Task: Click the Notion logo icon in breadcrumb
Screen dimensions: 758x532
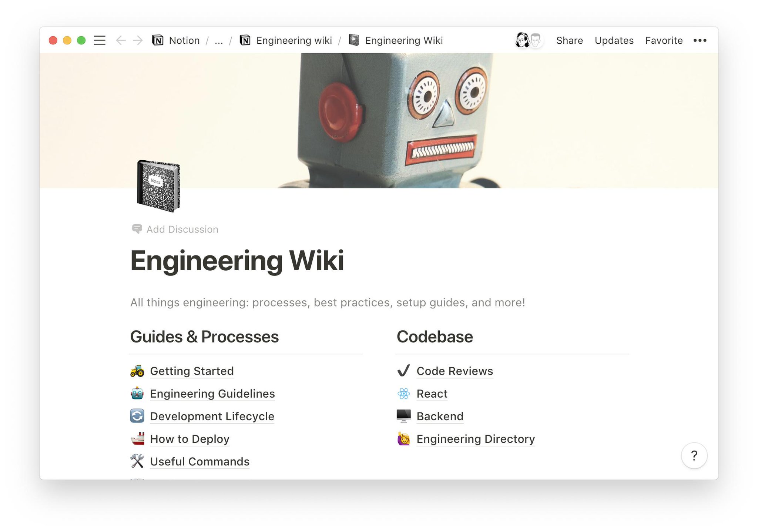Action: coord(158,40)
